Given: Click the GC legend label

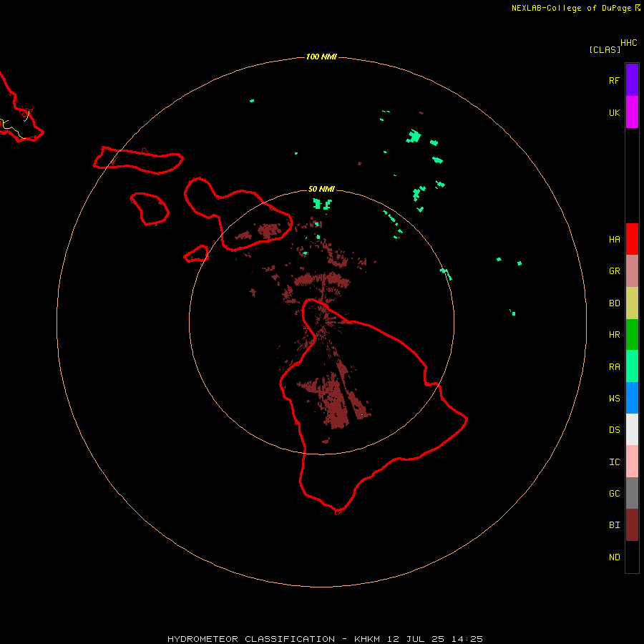Looking at the screenshot, I should [x=614, y=493].
